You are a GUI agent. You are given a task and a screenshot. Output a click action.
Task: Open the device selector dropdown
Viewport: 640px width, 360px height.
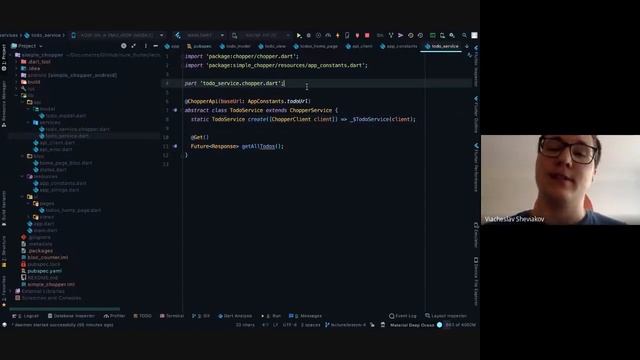(x=118, y=36)
